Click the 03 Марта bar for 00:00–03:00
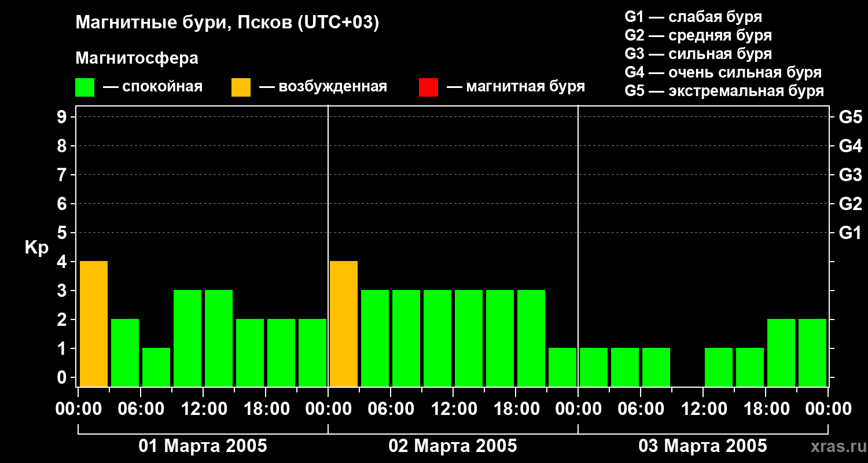Screen dimensions: 868x463 [594, 367]
